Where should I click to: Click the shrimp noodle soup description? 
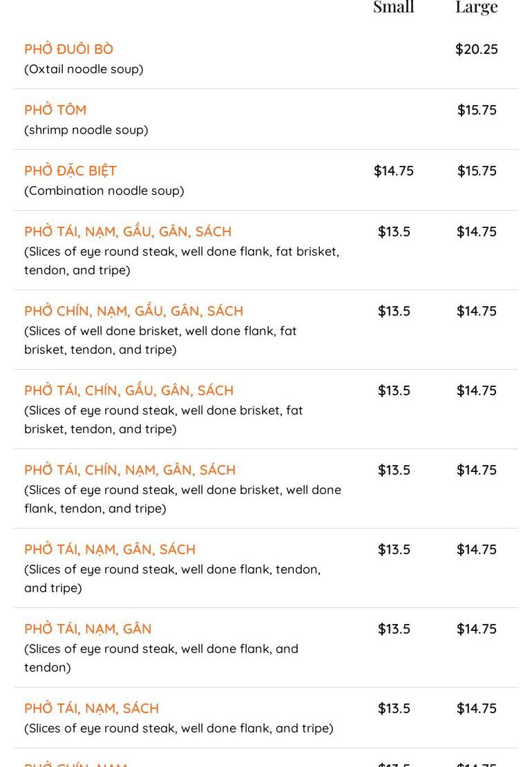pyautogui.click(x=86, y=130)
